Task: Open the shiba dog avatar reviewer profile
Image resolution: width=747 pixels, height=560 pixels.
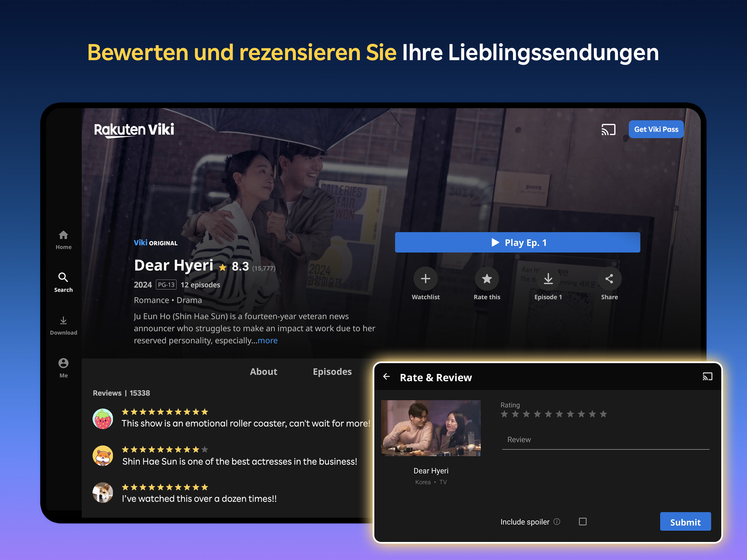Action: tap(103, 492)
